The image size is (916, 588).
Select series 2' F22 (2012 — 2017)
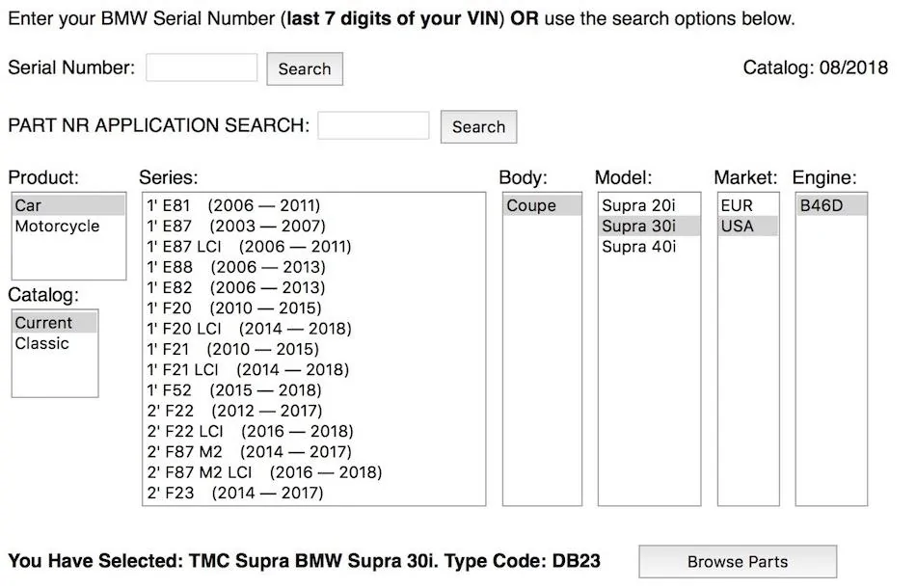(x=313, y=411)
